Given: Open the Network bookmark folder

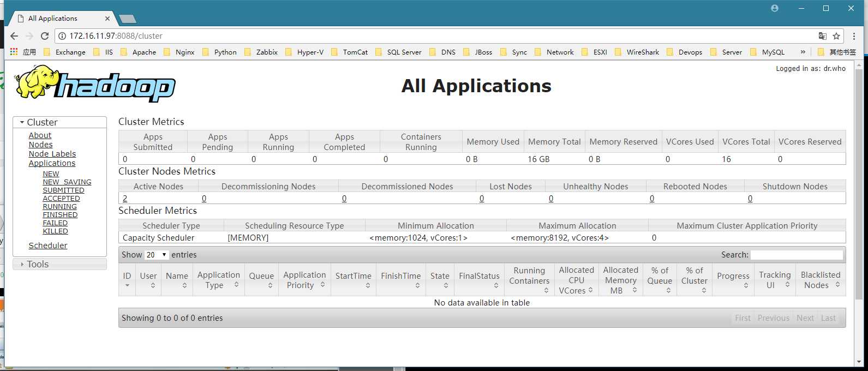Looking at the screenshot, I should [554, 52].
